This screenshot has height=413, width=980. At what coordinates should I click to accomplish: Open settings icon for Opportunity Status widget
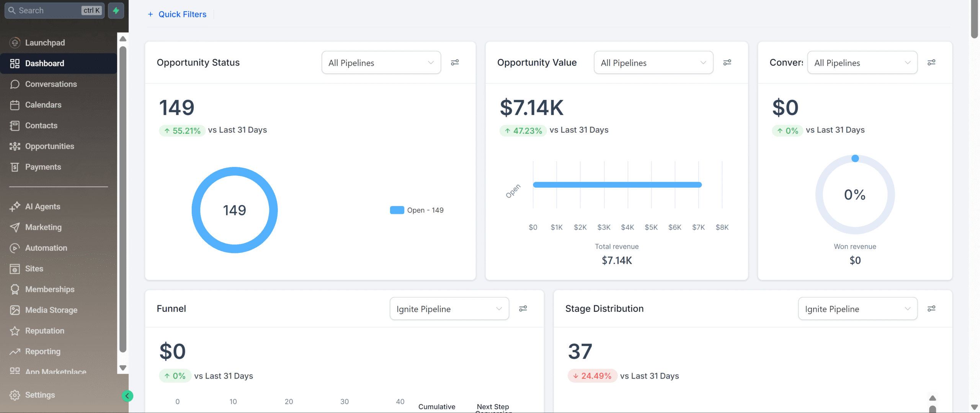point(455,62)
